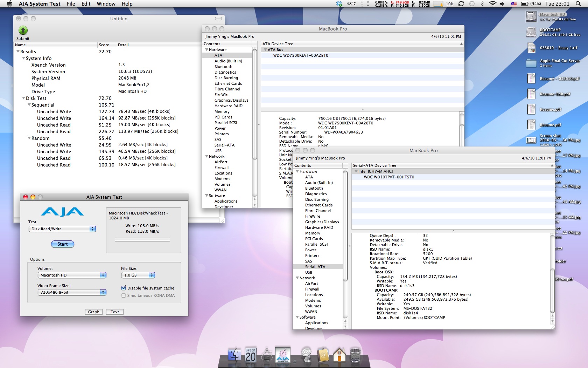Image resolution: width=588 pixels, height=368 pixels.
Task: Select the Resume-Edit.pdf desktop file
Action: coord(531,94)
